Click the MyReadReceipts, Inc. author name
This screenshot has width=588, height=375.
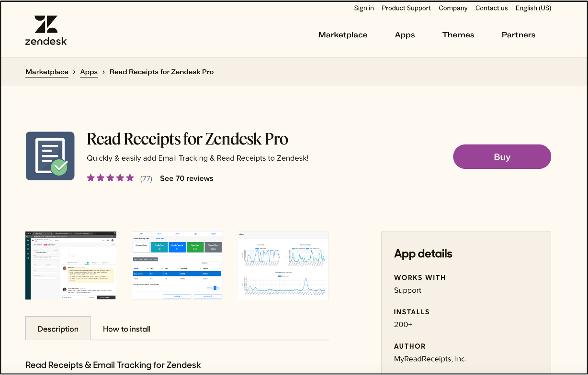pos(430,359)
